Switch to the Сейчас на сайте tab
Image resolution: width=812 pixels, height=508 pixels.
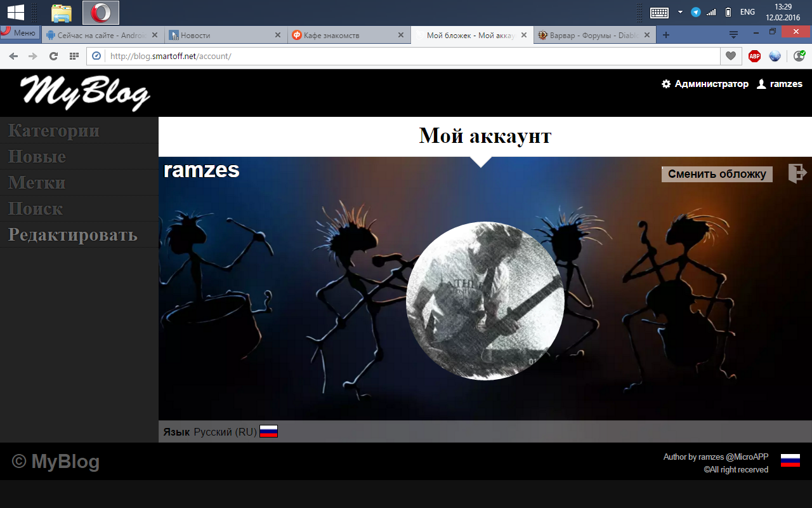pos(102,35)
